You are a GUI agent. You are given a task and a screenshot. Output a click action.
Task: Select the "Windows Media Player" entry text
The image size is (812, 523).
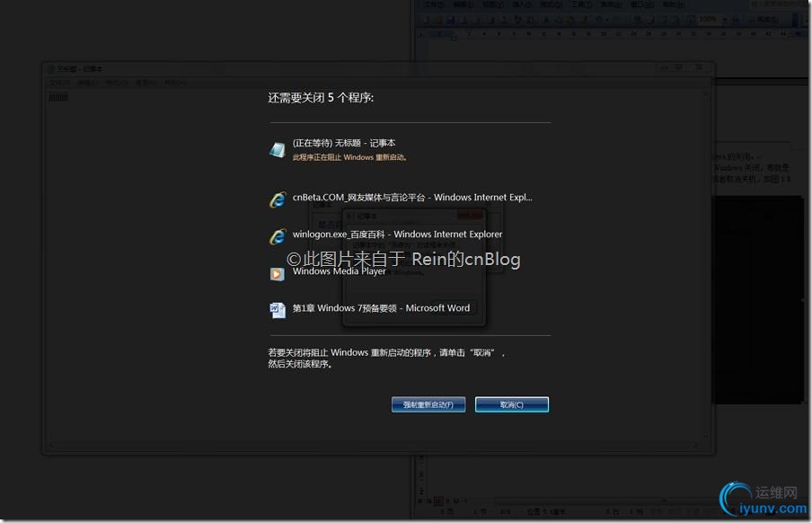click(x=340, y=271)
